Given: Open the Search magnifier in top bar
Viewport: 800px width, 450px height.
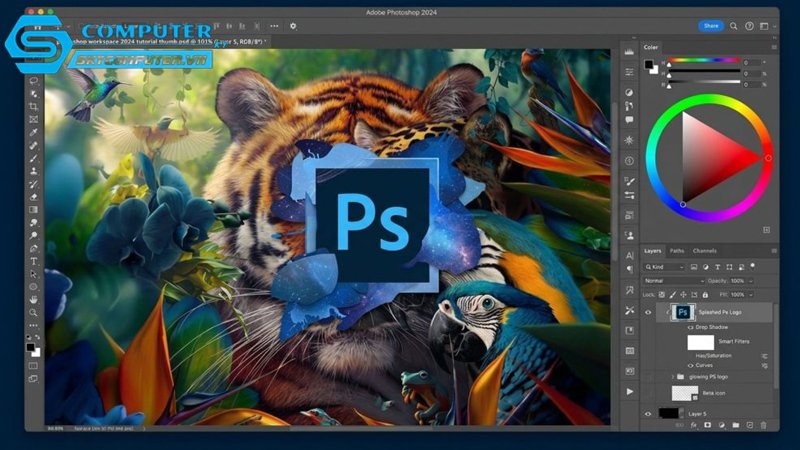Looking at the screenshot, I should pyautogui.click(x=734, y=26).
